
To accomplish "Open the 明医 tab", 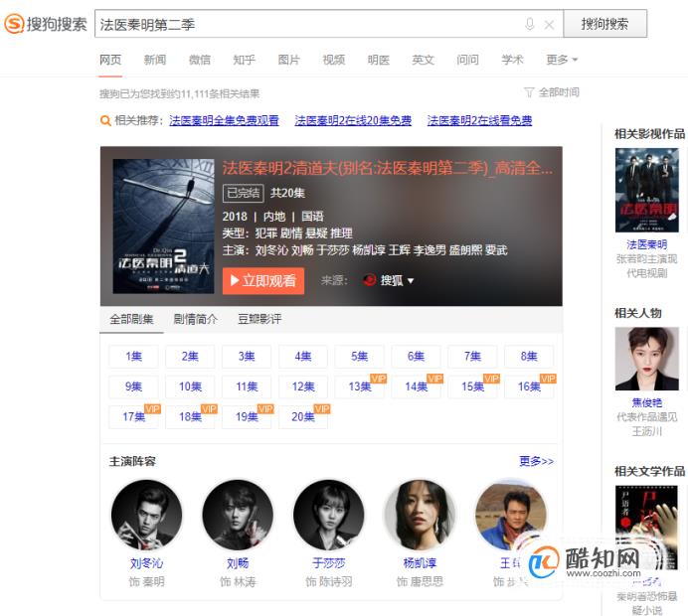I will pyautogui.click(x=378, y=60).
